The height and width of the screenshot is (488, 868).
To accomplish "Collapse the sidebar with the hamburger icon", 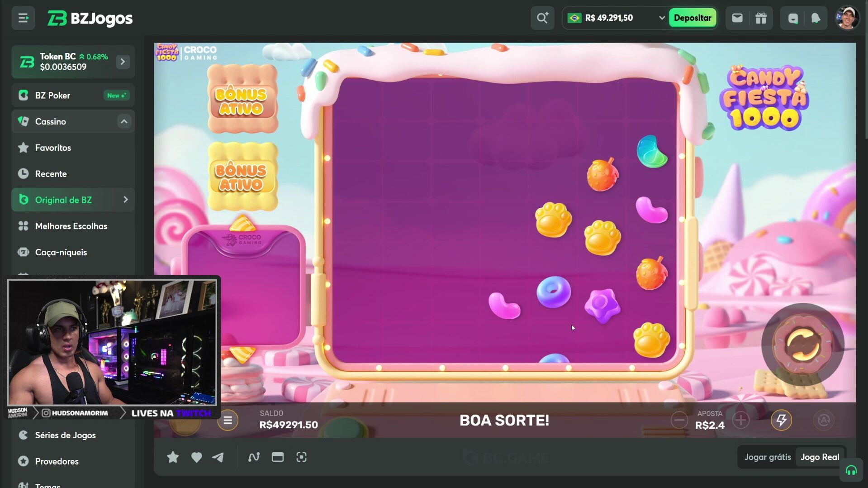I will [x=23, y=18].
